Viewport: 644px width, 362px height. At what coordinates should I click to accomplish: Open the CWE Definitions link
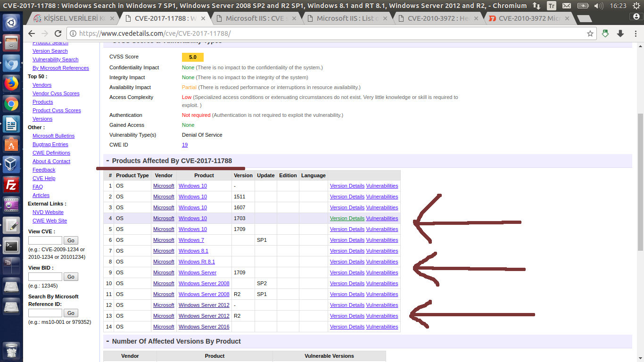click(51, 153)
